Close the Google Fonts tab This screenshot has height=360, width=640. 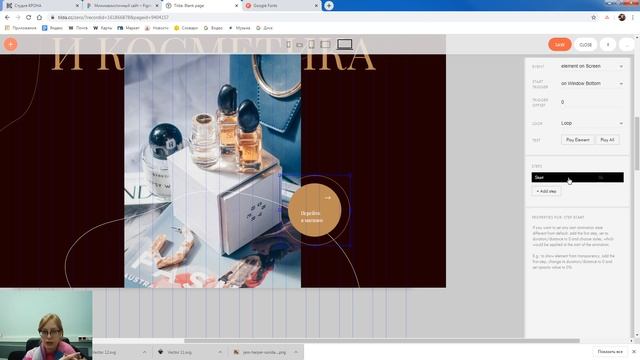point(316,6)
